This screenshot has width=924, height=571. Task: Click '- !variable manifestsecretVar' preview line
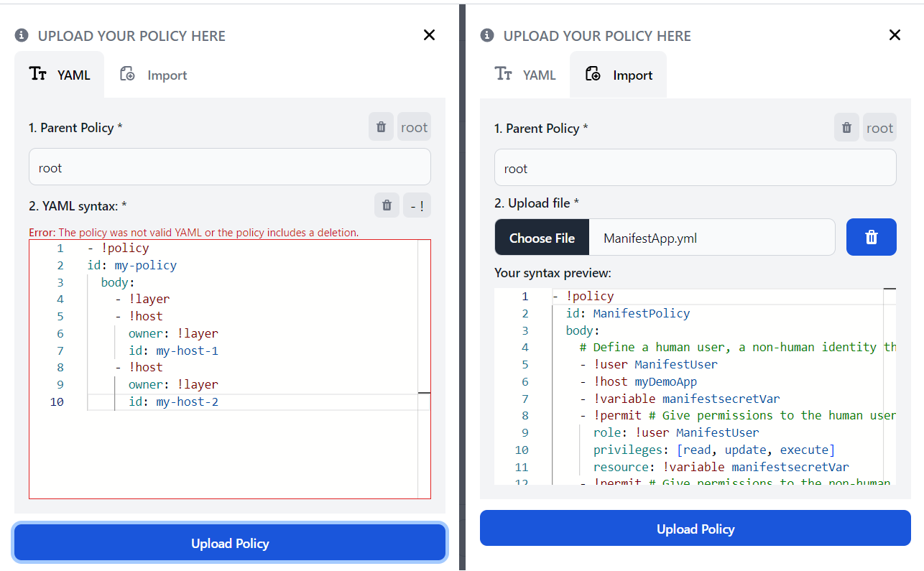(680, 399)
